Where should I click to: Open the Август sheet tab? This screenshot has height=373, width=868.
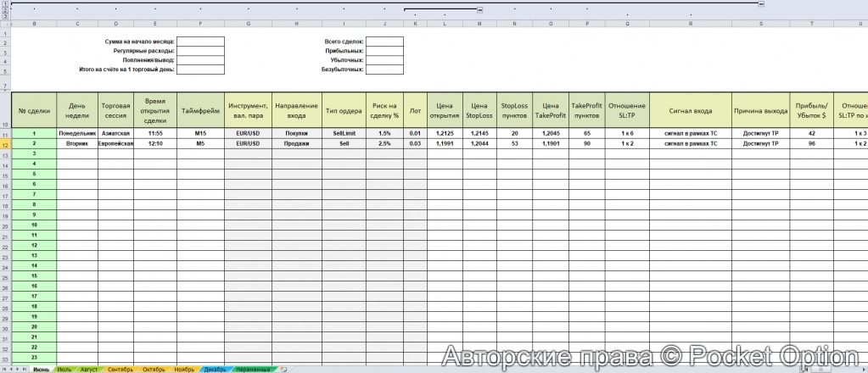89,370
